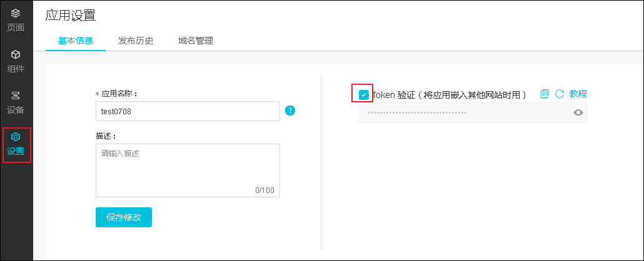Copy the token using the copy icon
Screen dimensions: 644x261
coord(544,94)
